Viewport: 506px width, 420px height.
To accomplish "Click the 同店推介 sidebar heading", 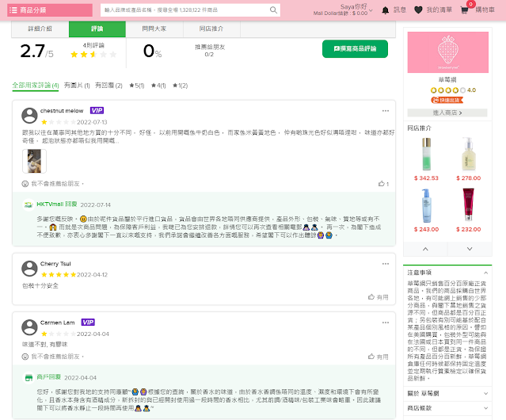I will point(419,128).
